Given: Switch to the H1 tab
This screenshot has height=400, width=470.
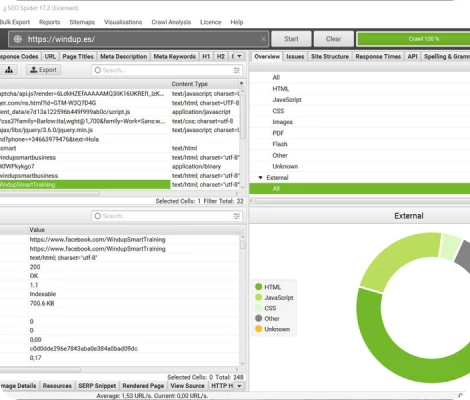Looking at the screenshot, I should tap(206, 56).
